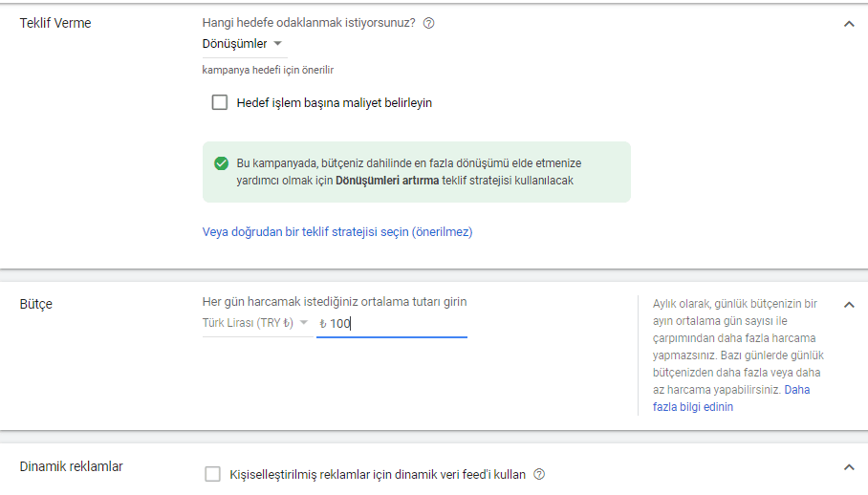Image resolution: width=868 pixels, height=495 pixels.
Task: Click the lira symbol in budget field
Action: pyautogui.click(x=323, y=324)
